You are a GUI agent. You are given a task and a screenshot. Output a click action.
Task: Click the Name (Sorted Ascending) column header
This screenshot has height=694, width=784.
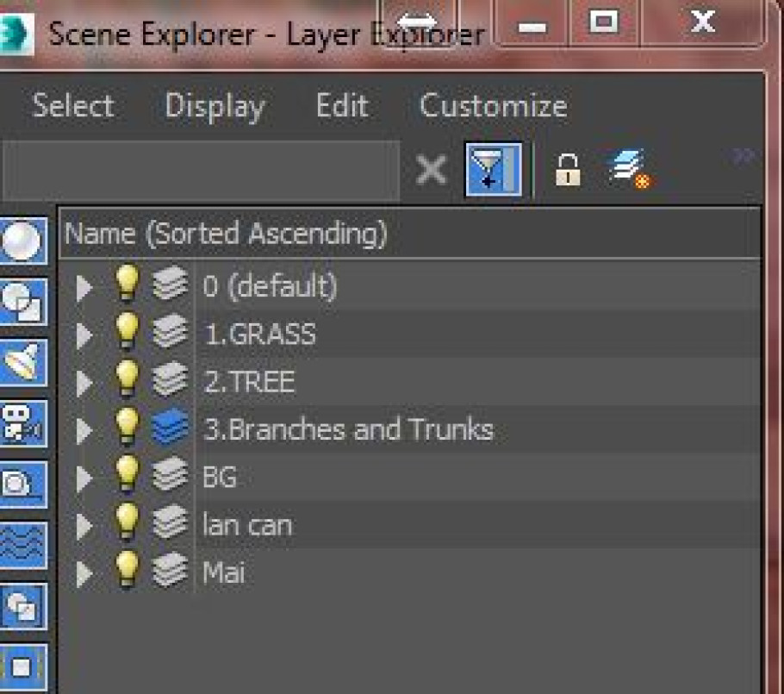point(226,234)
